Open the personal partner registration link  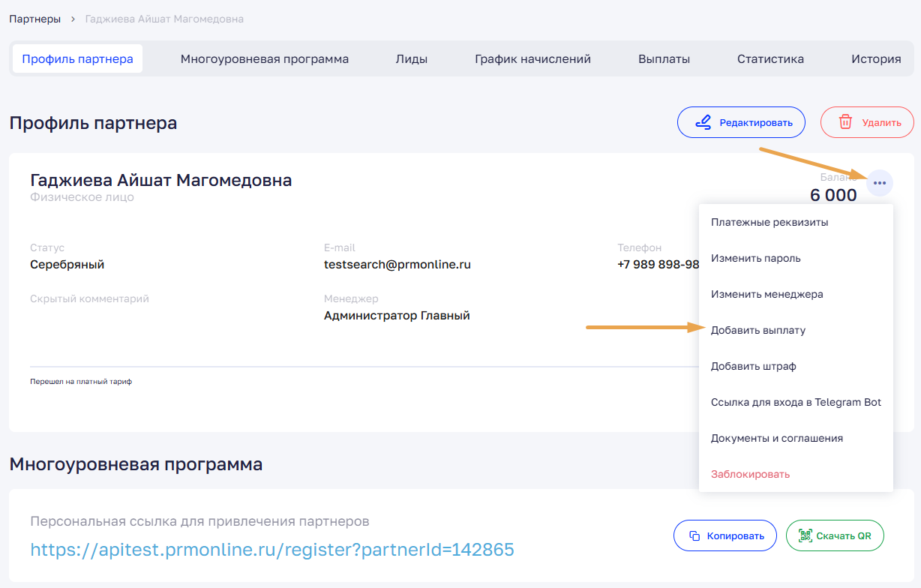pyautogui.click(x=272, y=550)
